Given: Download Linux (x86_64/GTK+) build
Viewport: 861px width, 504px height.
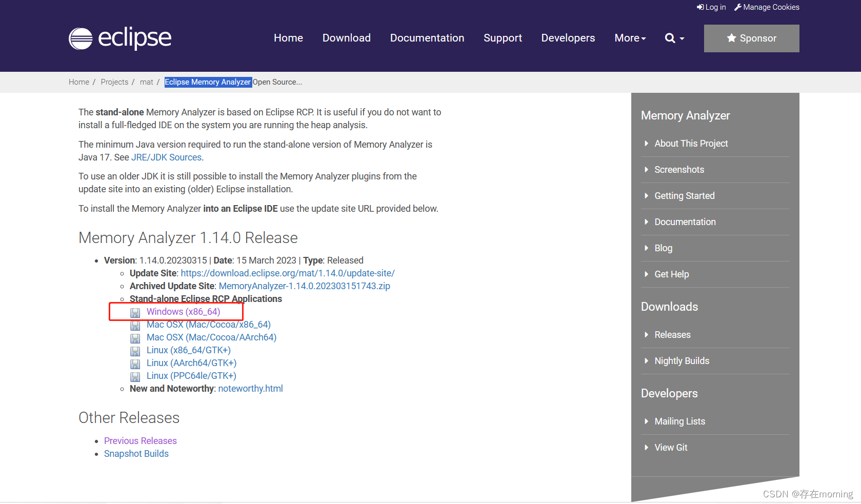Looking at the screenshot, I should click(x=189, y=350).
